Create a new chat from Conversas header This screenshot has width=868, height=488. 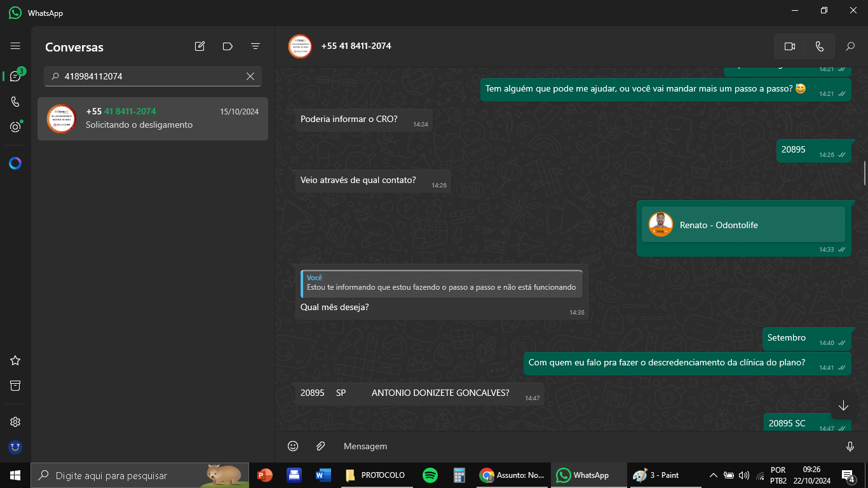pyautogui.click(x=200, y=46)
